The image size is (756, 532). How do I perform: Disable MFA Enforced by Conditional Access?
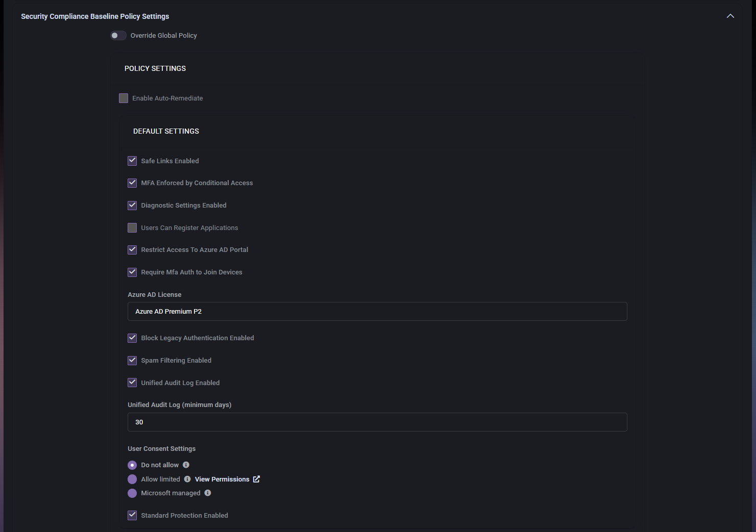click(x=132, y=183)
